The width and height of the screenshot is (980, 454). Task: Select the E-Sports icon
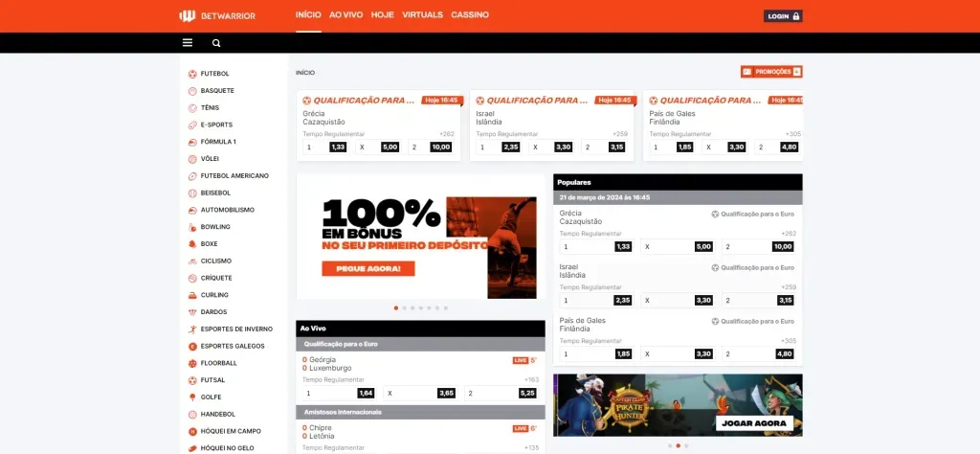tap(192, 125)
